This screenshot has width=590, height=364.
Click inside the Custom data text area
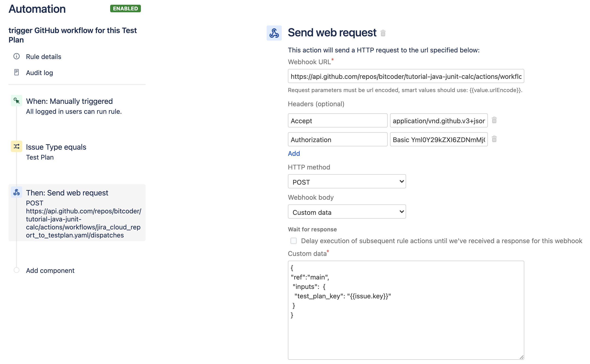pyautogui.click(x=406, y=310)
